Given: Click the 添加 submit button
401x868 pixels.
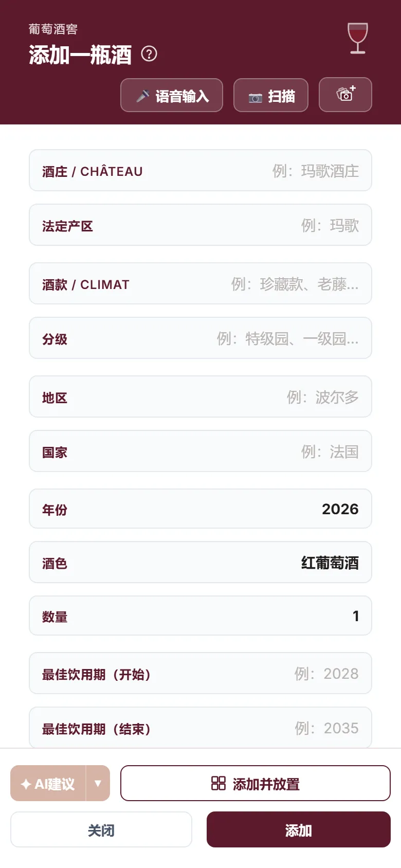Looking at the screenshot, I should 299,829.
